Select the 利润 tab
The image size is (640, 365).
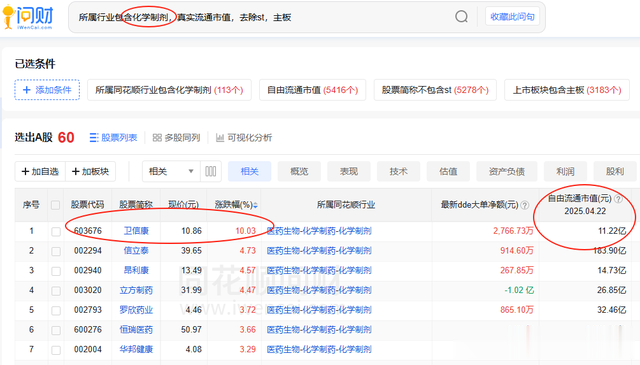pyautogui.click(x=565, y=171)
